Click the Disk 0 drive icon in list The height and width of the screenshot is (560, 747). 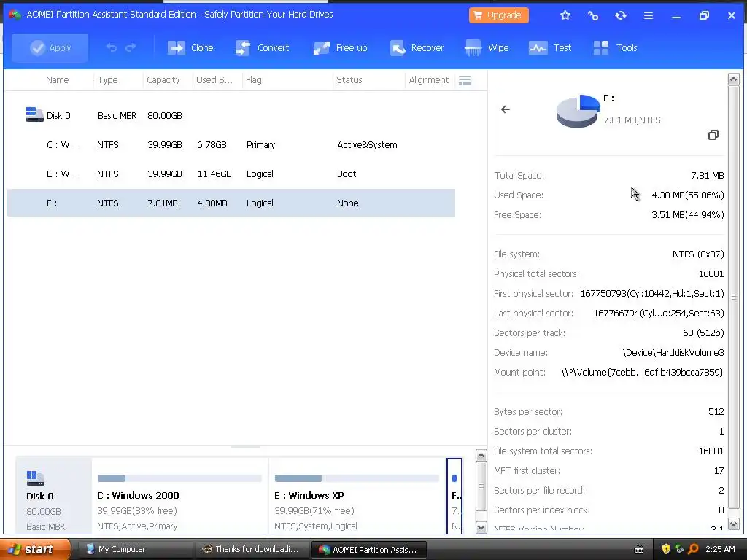[x=35, y=114]
